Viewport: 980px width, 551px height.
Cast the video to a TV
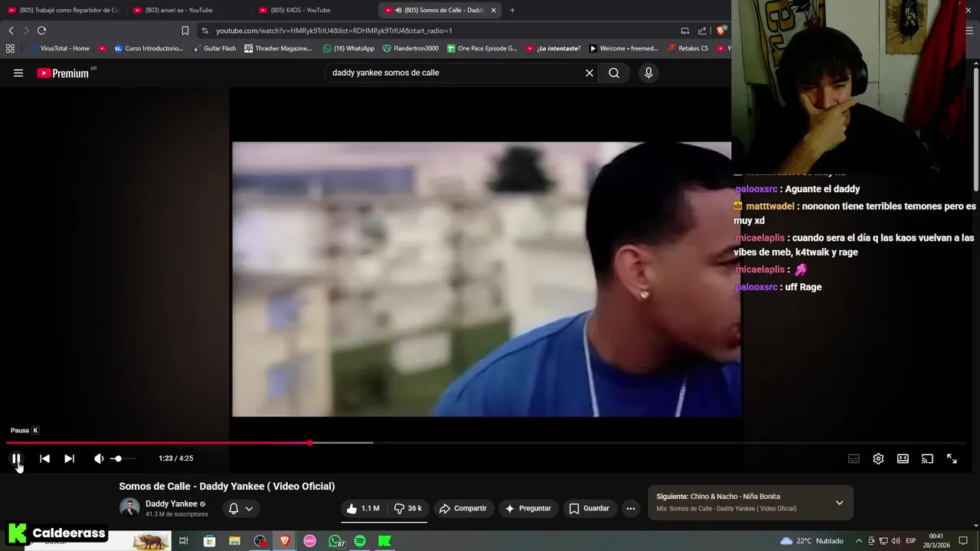tap(927, 458)
